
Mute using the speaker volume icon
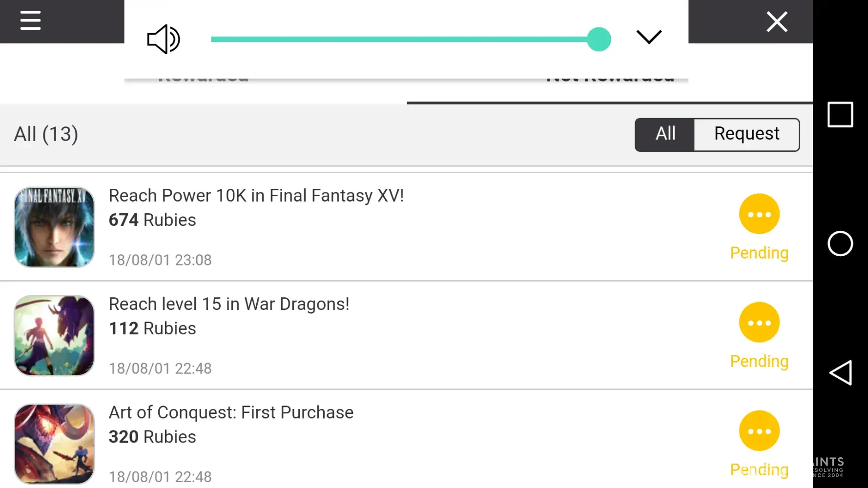click(x=164, y=39)
